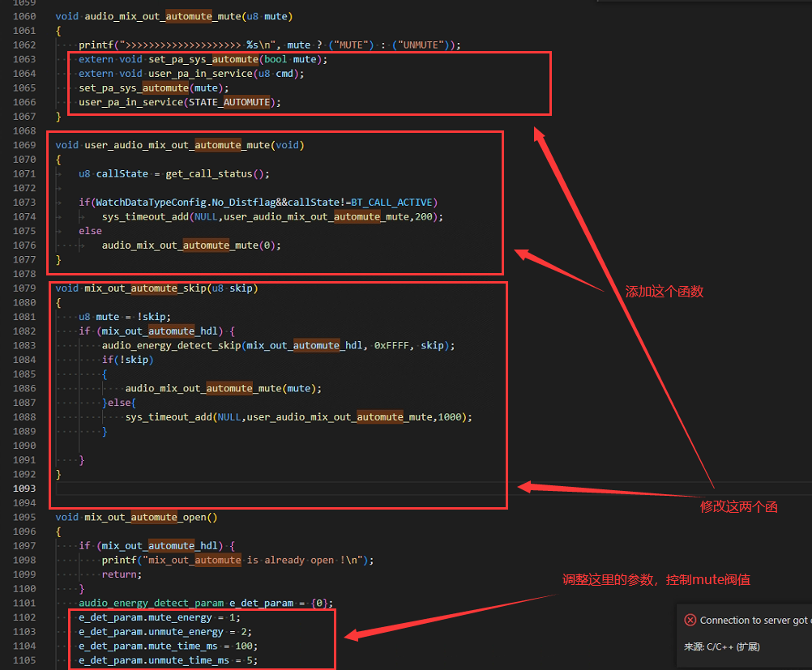Click line number 1093 in the gutter
This screenshot has height=670, width=812.
tap(24, 489)
